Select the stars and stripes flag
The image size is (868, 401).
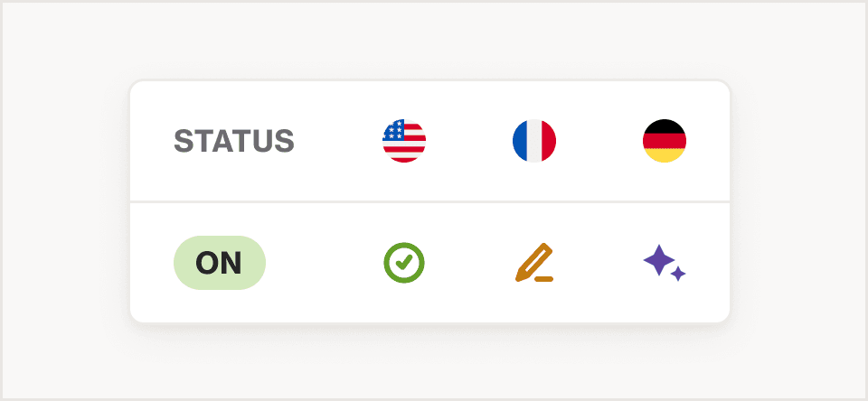[x=404, y=141]
